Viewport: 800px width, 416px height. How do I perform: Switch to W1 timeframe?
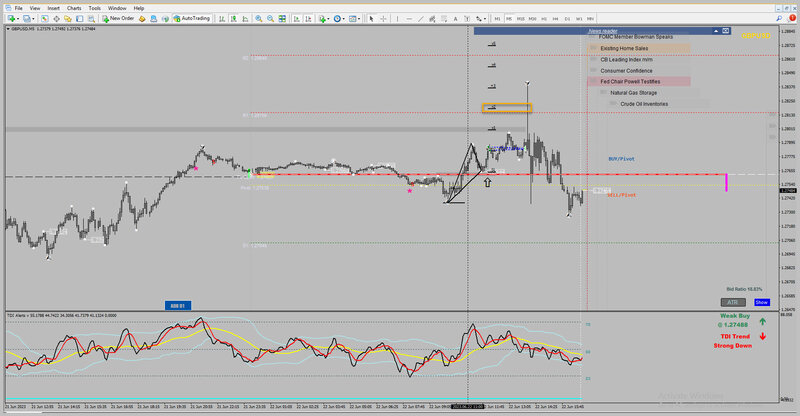coord(579,18)
